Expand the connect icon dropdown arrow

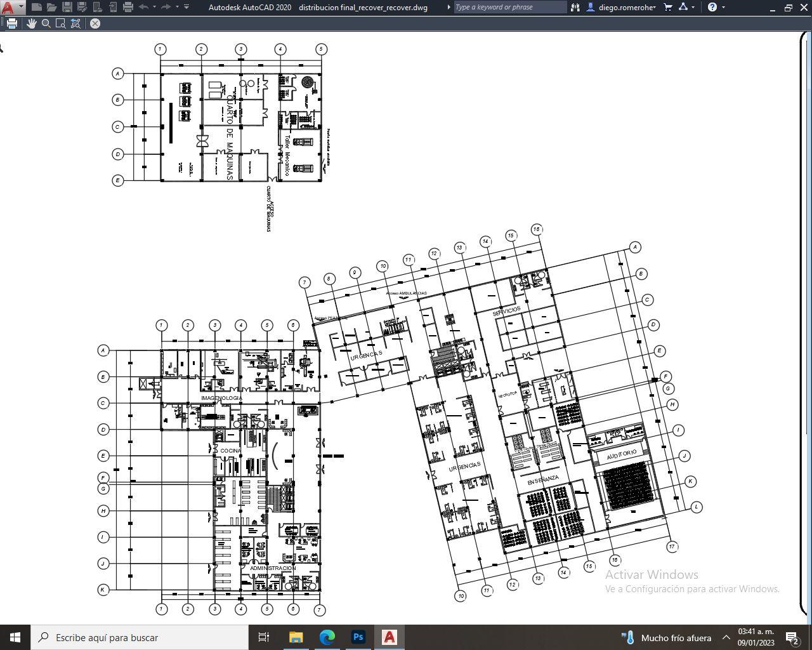693,8
